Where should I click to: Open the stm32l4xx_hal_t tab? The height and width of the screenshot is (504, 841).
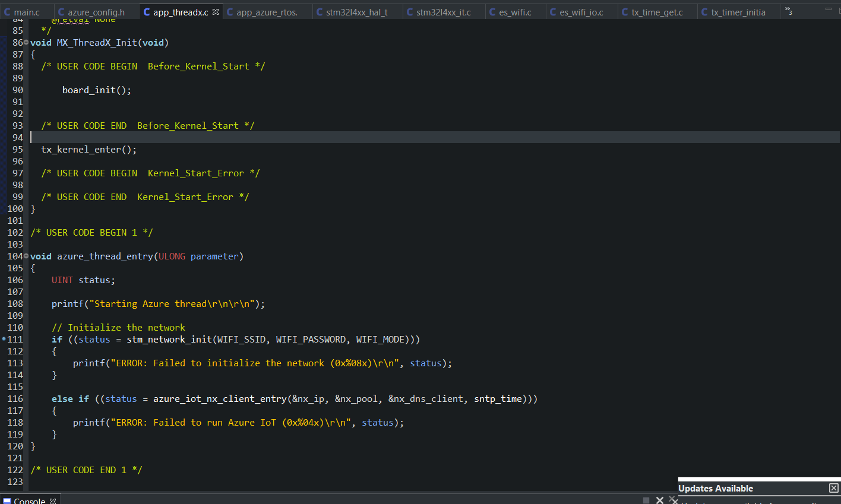point(356,12)
